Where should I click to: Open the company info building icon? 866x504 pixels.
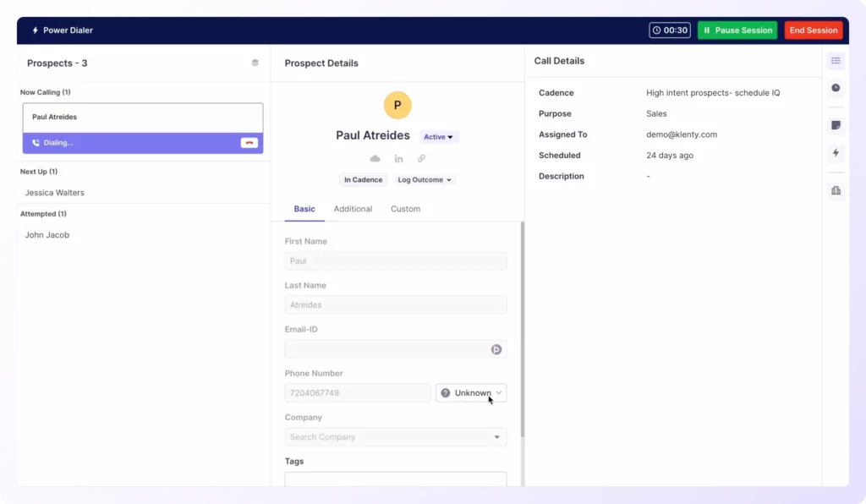coord(836,190)
